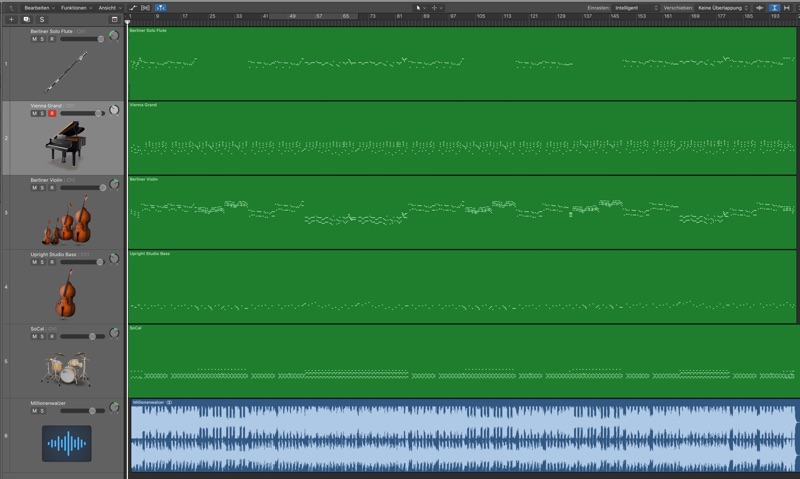Image resolution: width=800 pixels, height=479 pixels.
Task: Click the Millionenwalzer pan knob
Action: tap(114, 408)
